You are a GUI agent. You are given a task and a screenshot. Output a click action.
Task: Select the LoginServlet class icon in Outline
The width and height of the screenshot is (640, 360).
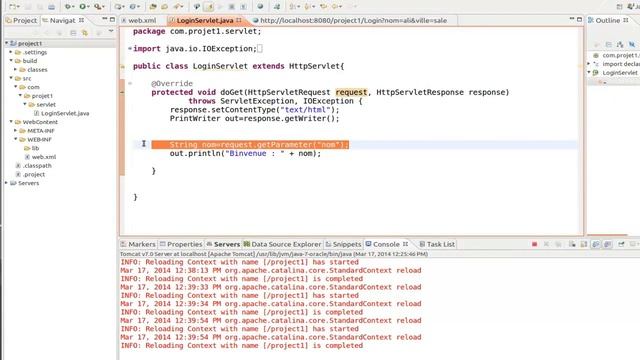pyautogui.click(x=596, y=73)
